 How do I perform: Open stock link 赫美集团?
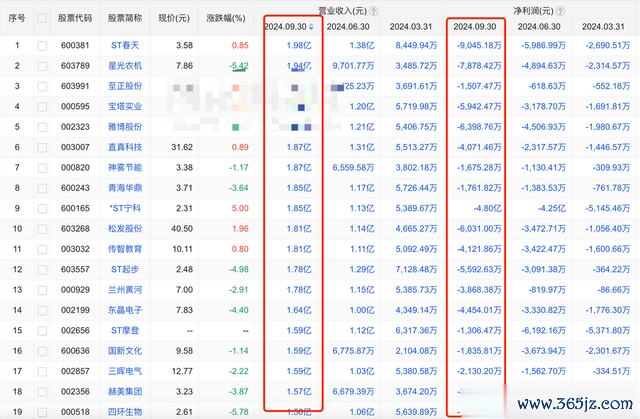pos(125,392)
